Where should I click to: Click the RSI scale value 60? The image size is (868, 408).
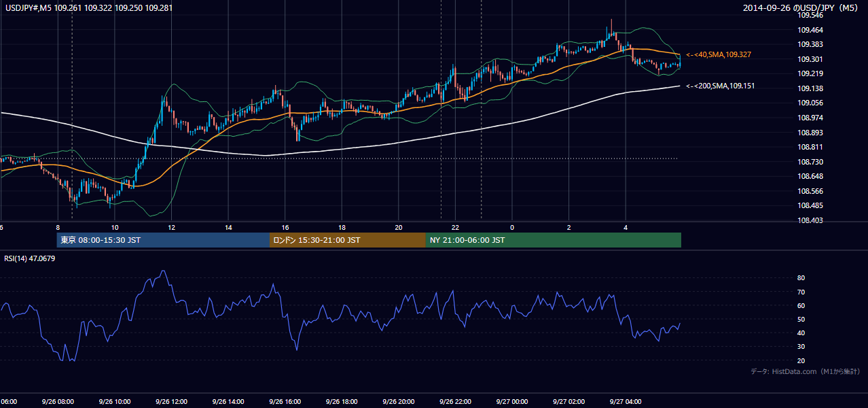click(x=801, y=305)
